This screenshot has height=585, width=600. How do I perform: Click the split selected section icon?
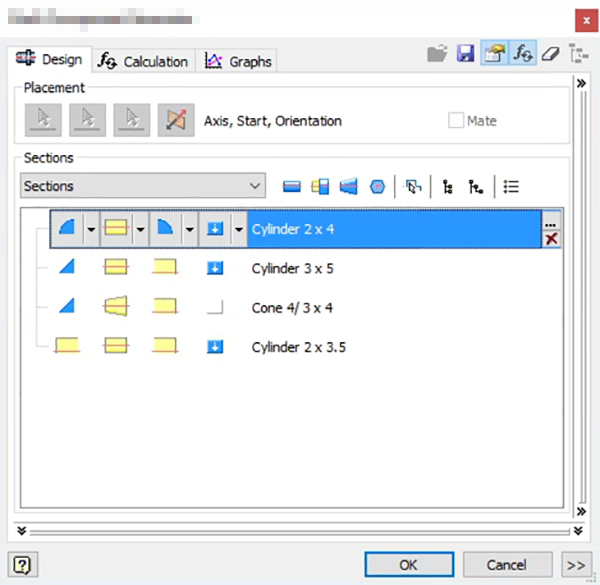click(320, 187)
